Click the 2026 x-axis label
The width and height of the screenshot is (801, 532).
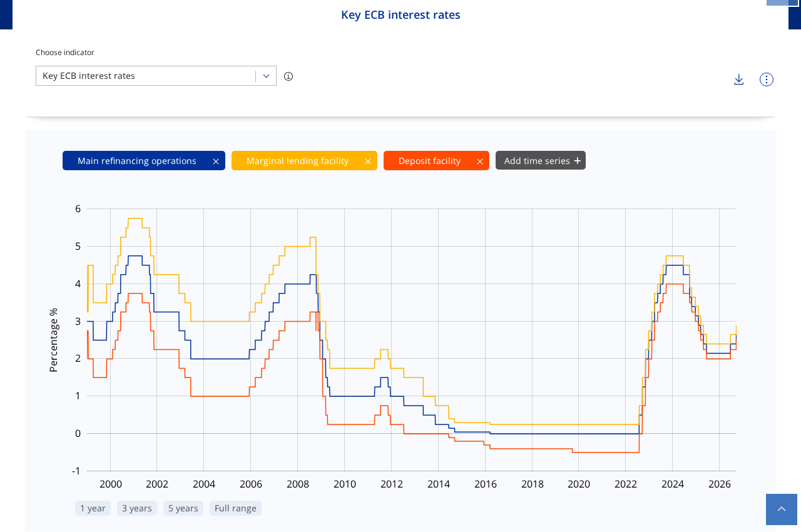[720, 484]
